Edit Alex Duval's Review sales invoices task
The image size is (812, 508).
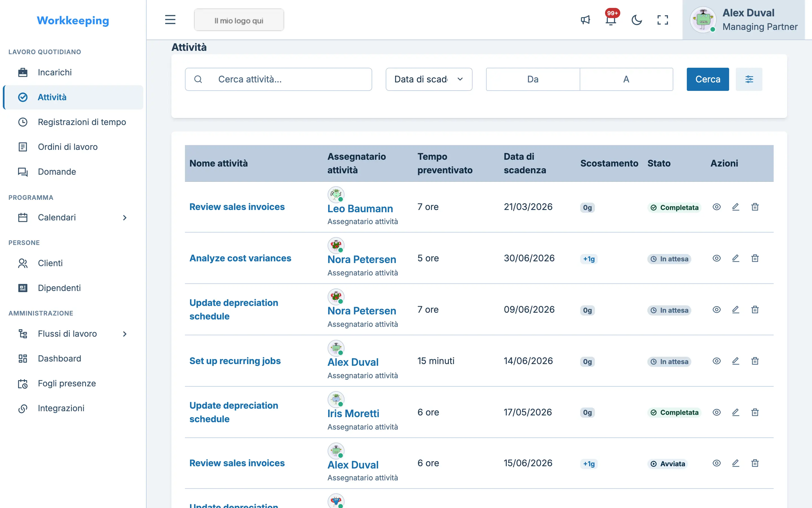tap(736, 463)
